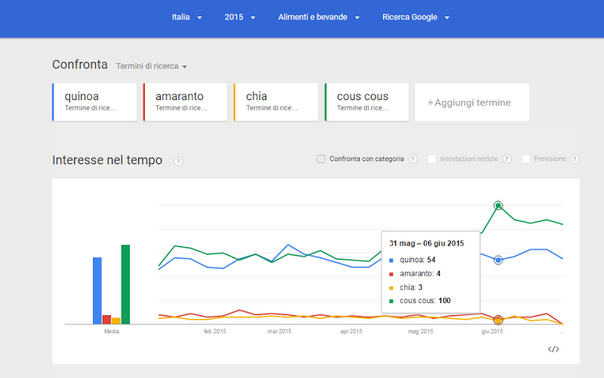Click the blue quinoa data point marker
Screen dimensions: 604x378
tap(498, 260)
